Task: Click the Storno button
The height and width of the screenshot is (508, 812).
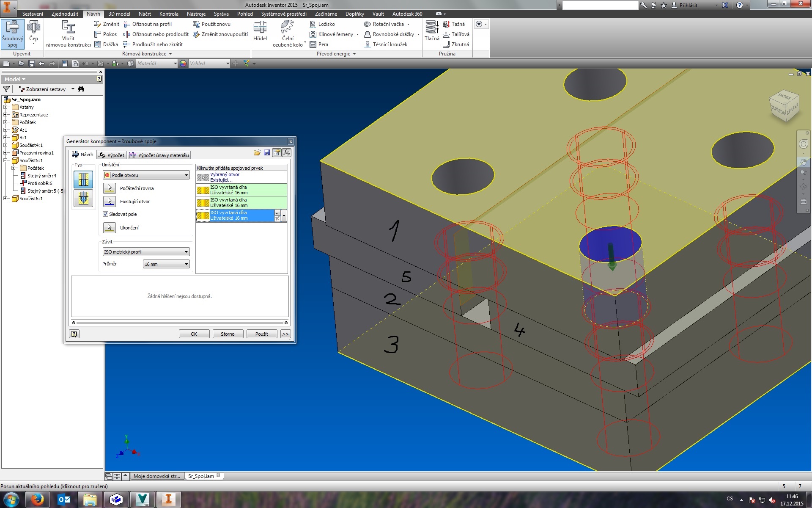Action: pos(228,334)
